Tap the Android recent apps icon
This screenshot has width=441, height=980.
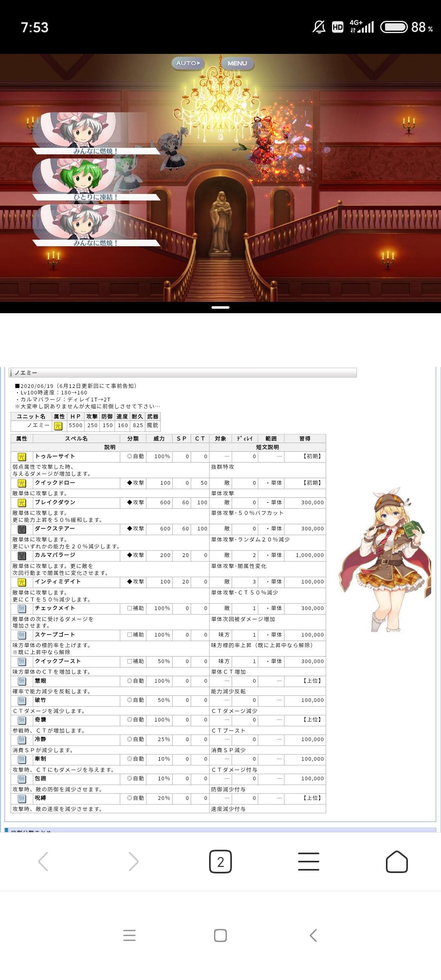click(129, 935)
